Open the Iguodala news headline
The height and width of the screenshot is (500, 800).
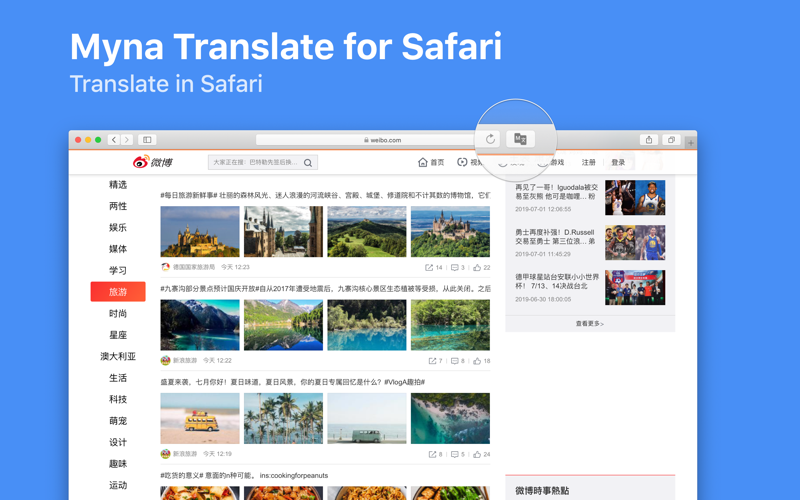pos(556,192)
